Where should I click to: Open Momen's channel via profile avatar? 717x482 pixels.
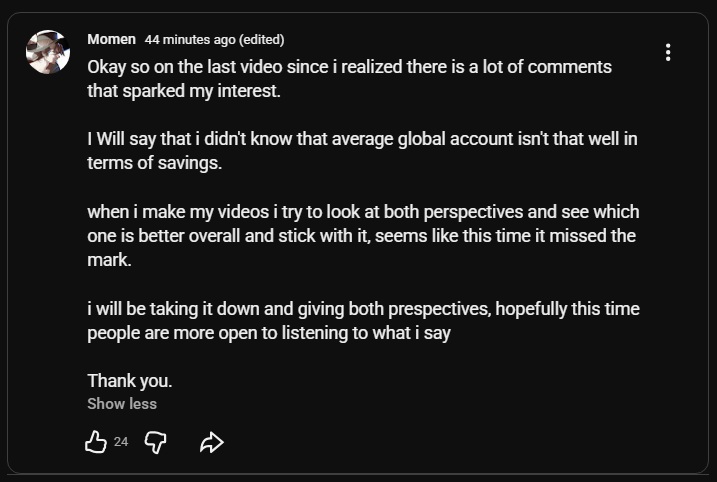(48, 52)
